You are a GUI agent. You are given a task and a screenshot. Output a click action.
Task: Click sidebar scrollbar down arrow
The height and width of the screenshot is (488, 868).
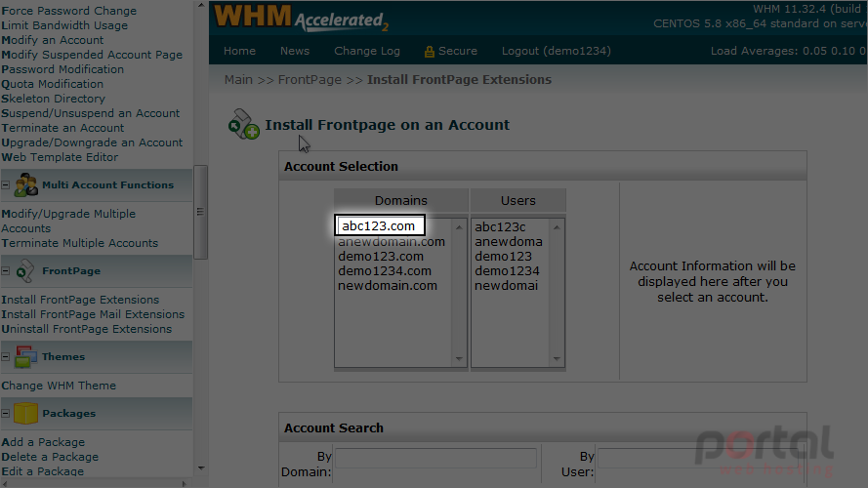201,468
